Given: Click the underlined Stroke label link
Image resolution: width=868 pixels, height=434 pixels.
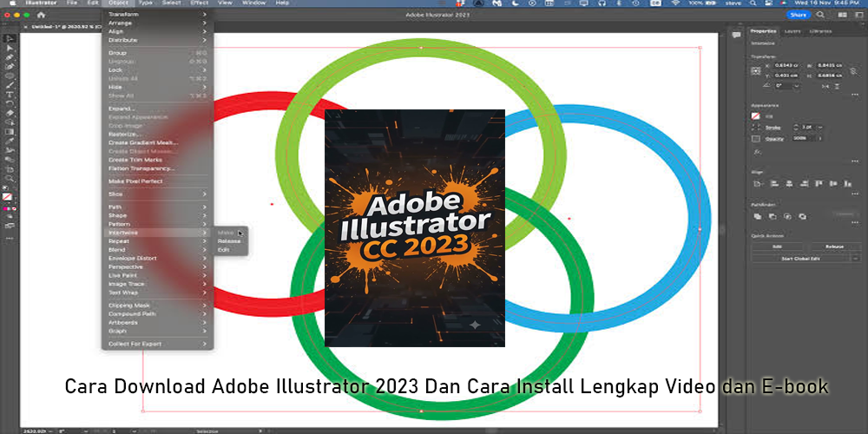Looking at the screenshot, I should tap(773, 128).
